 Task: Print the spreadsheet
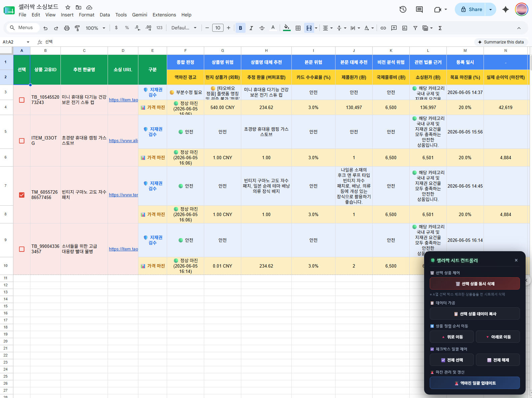pos(67,28)
